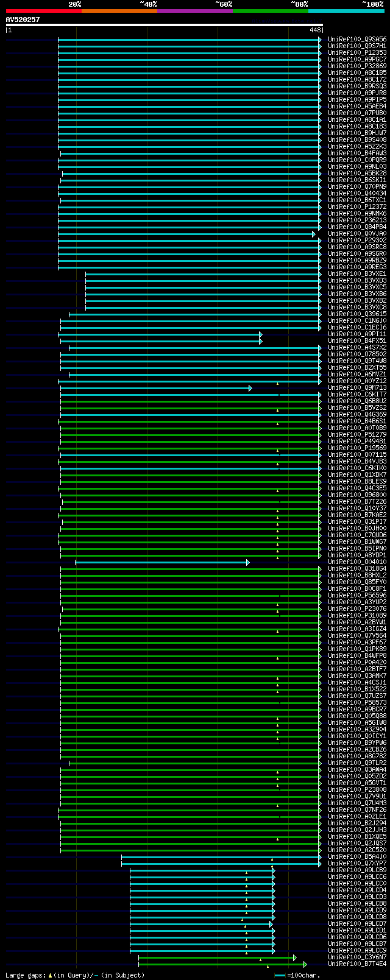The height and width of the screenshot is (980, 390).
Task: Open hit UniRef100_Q1XDK7
Action: (x=357, y=474)
